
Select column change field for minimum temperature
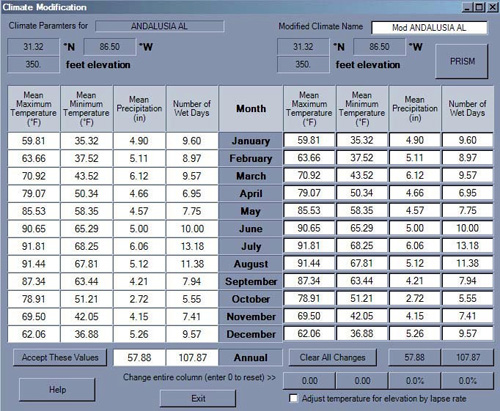tap(362, 381)
